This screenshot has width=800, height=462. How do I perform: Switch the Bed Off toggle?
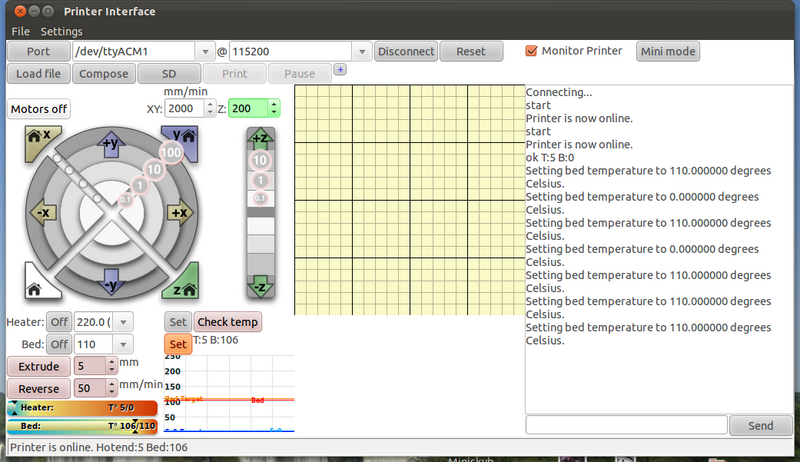pos(60,344)
